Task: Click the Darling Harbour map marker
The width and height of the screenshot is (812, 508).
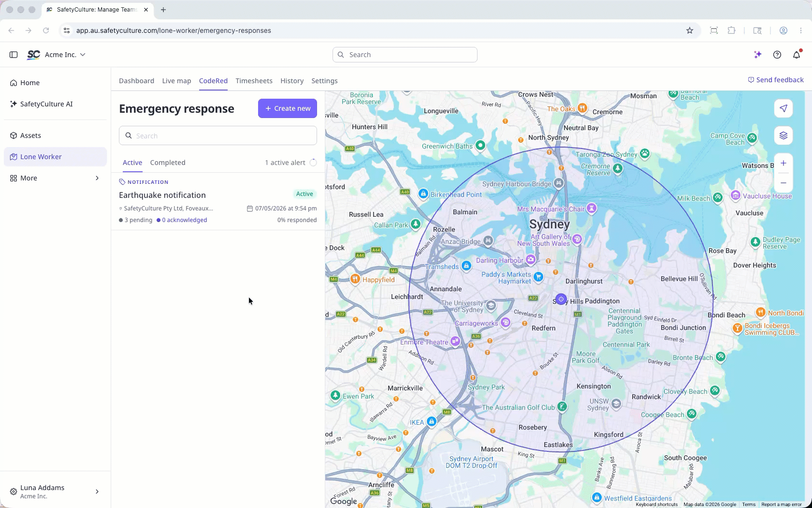Action: click(531, 259)
